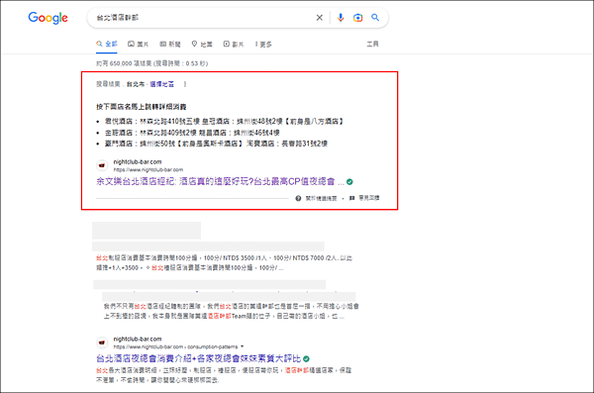Expand the arrow after consumption-patterns URL
The height and width of the screenshot is (393, 594).
pos(242,346)
